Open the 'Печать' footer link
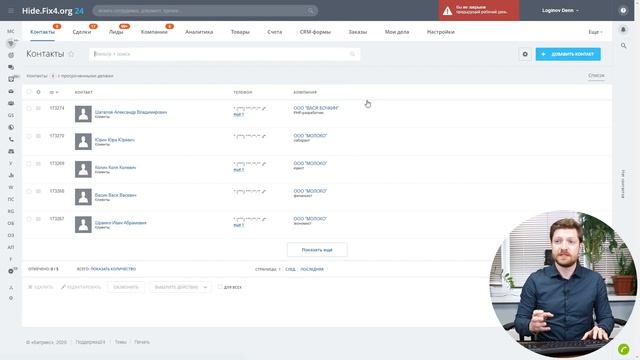The height and width of the screenshot is (360, 640). [x=142, y=342]
